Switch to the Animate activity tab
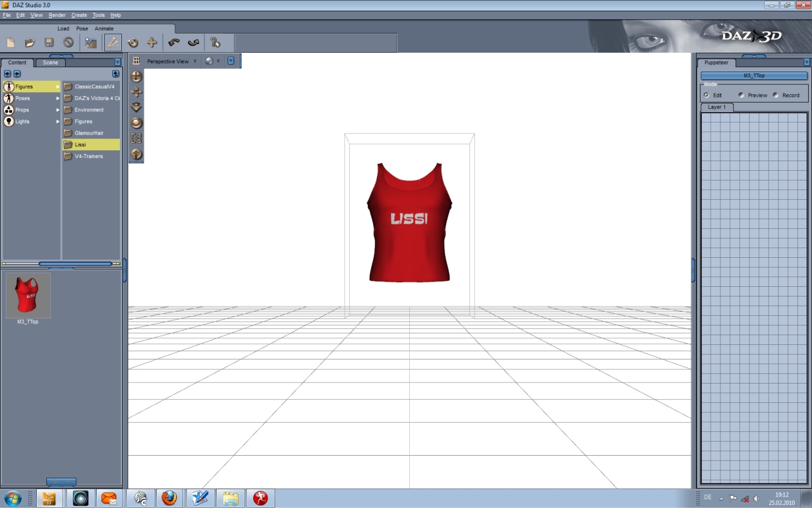 tap(104, 28)
